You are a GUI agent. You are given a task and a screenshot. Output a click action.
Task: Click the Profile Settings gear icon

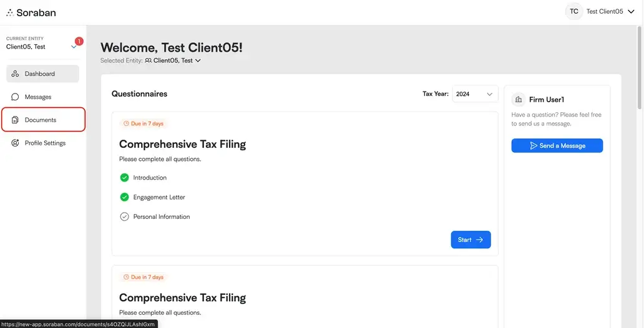point(15,143)
